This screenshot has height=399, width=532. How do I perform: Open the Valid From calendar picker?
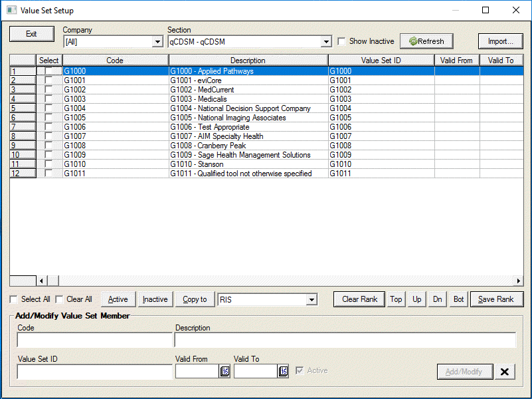[x=224, y=372]
